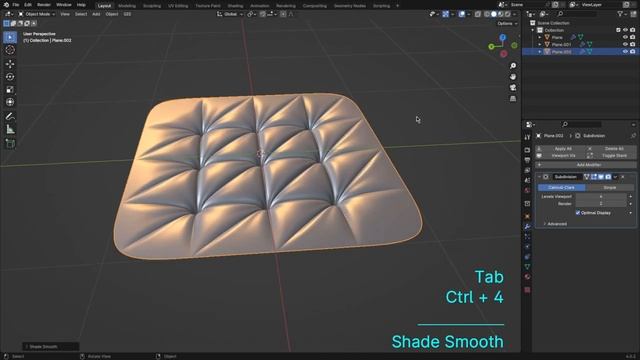Open the Texture properties tab

pos(527,290)
